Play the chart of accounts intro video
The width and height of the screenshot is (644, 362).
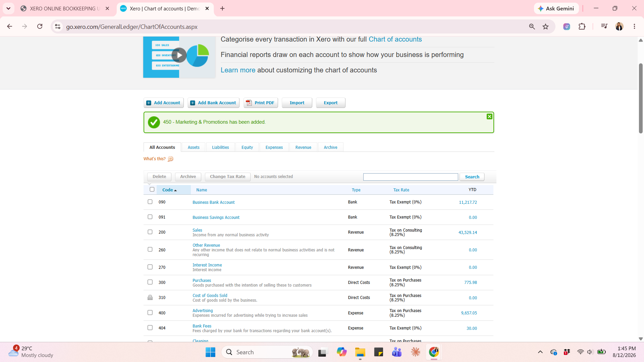tap(179, 55)
